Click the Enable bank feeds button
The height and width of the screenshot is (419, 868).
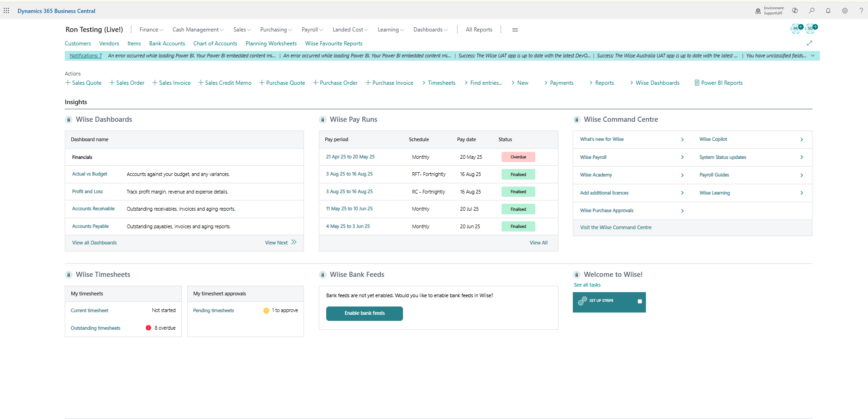click(365, 313)
